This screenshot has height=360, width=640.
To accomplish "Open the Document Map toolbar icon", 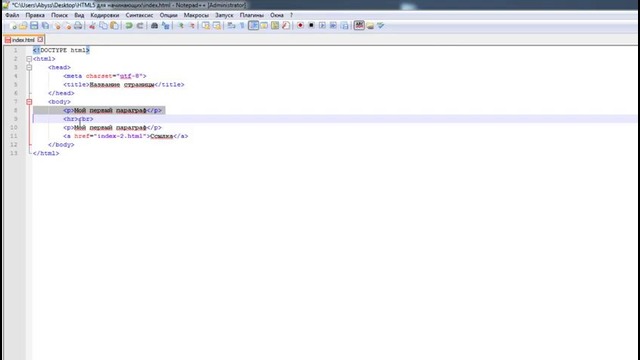I will pyautogui.click(x=275, y=26).
